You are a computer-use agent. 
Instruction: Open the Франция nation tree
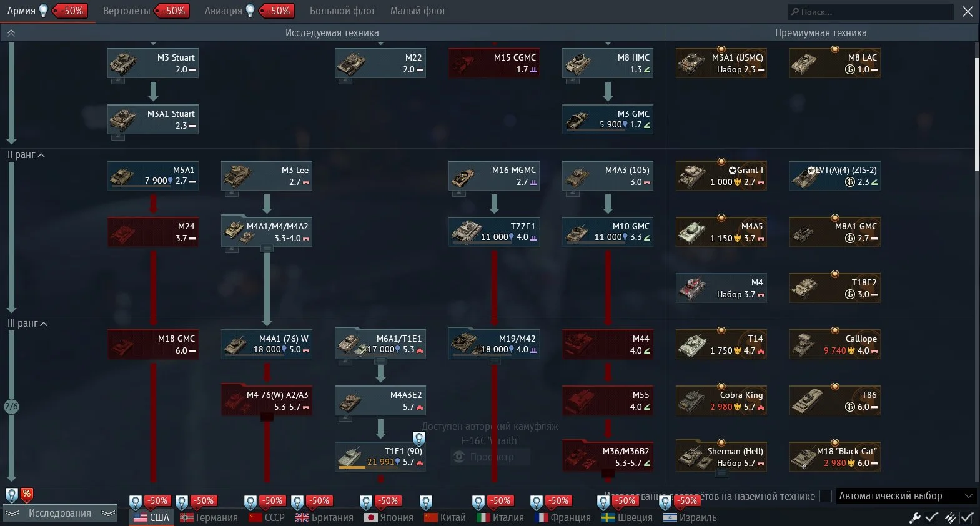coord(563,517)
